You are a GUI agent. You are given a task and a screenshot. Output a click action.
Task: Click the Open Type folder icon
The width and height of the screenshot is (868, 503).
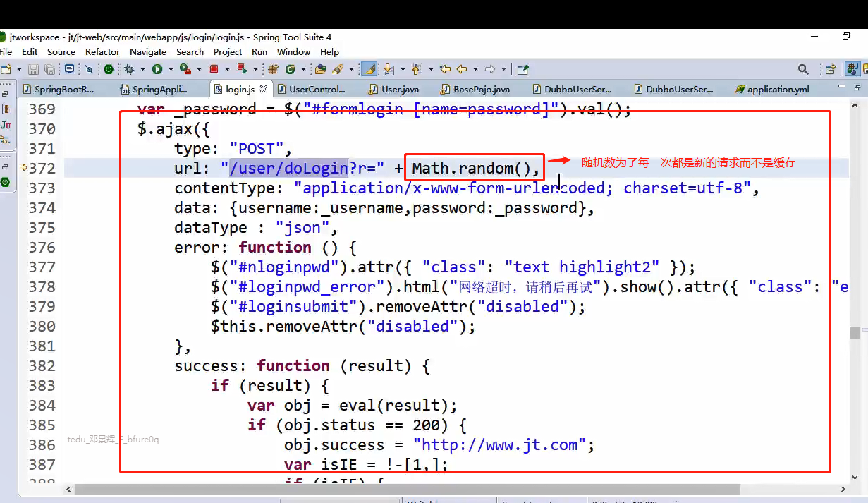click(x=321, y=69)
